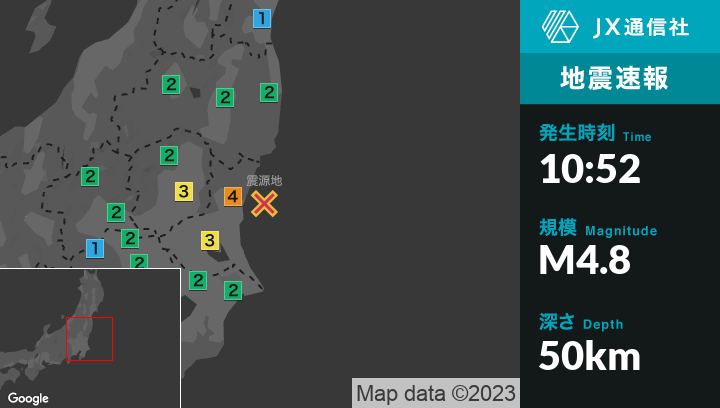Click the orange intensity 4 marker
This screenshot has width=720, height=408.
point(233,197)
